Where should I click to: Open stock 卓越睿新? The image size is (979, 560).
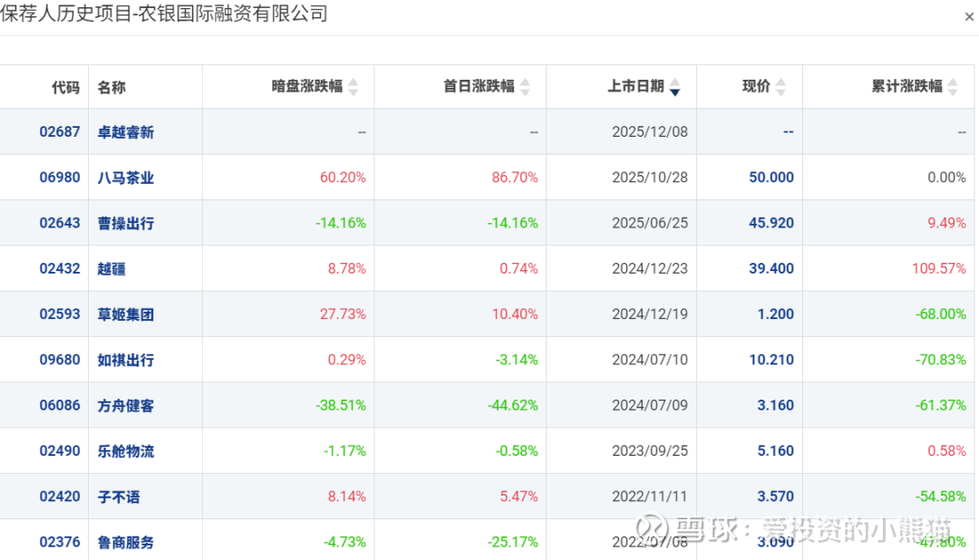pyautogui.click(x=125, y=132)
